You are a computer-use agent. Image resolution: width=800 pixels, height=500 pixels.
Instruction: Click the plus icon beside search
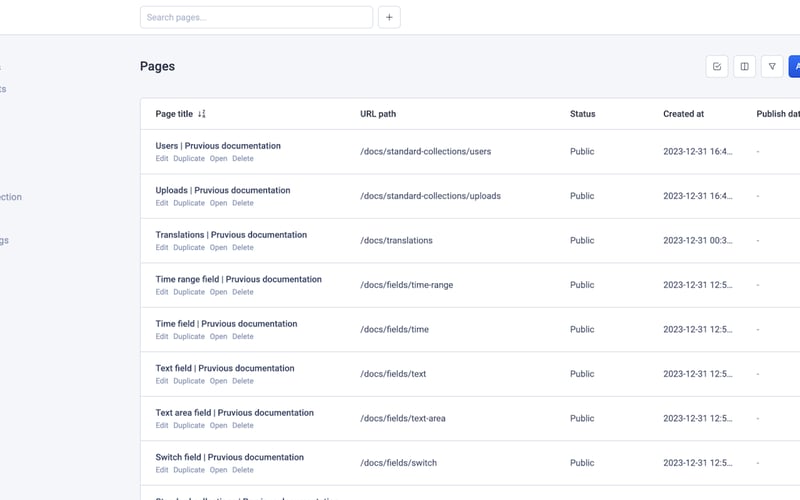tap(389, 17)
